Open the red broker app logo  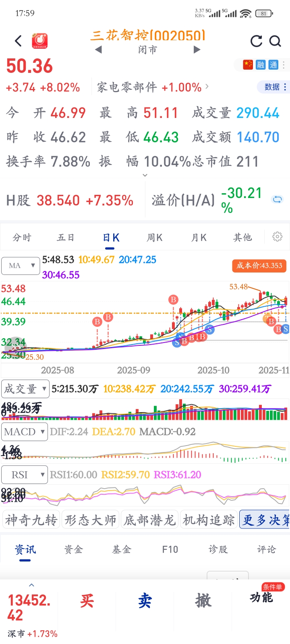coord(39,41)
